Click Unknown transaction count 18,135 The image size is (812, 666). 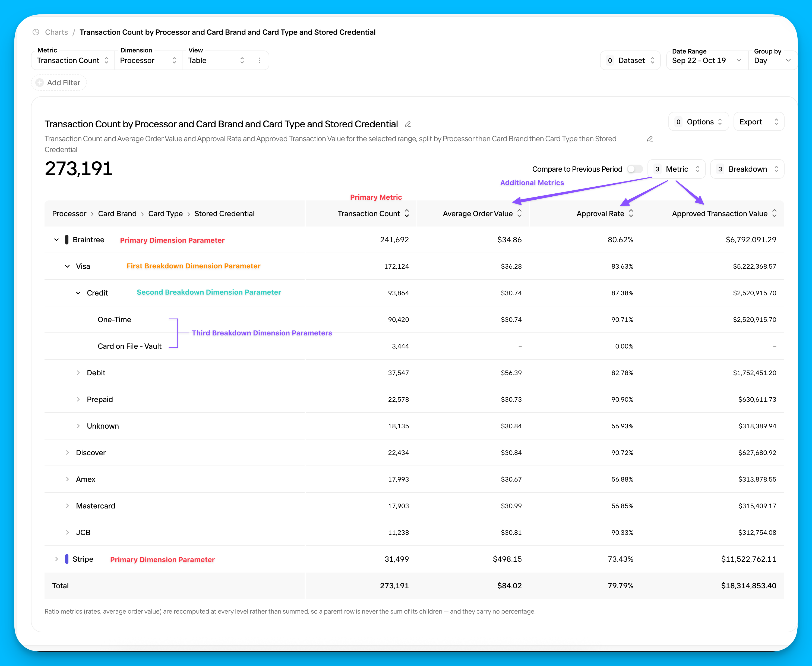coord(398,426)
